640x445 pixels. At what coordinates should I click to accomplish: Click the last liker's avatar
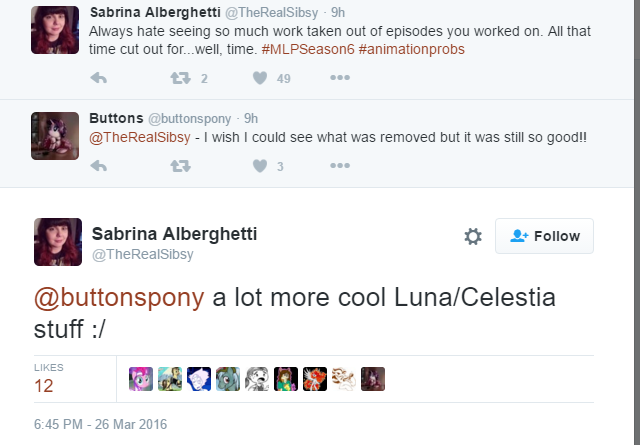[373, 379]
